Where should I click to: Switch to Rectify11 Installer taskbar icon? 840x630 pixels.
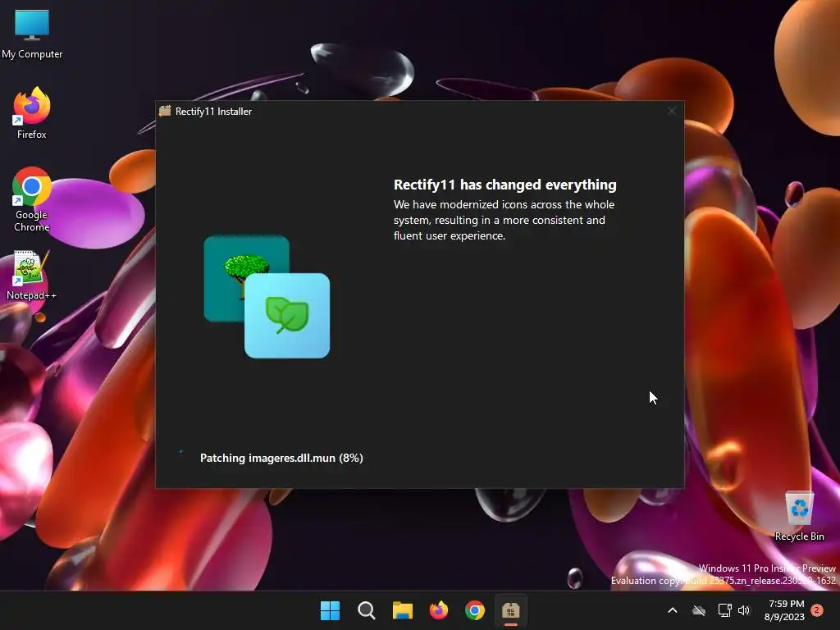[x=510, y=610]
